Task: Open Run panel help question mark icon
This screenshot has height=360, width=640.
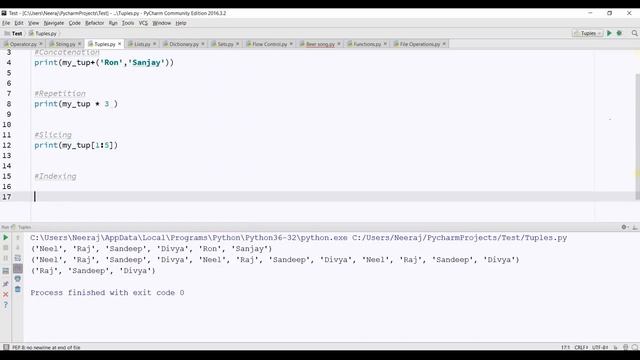Action: (6, 304)
